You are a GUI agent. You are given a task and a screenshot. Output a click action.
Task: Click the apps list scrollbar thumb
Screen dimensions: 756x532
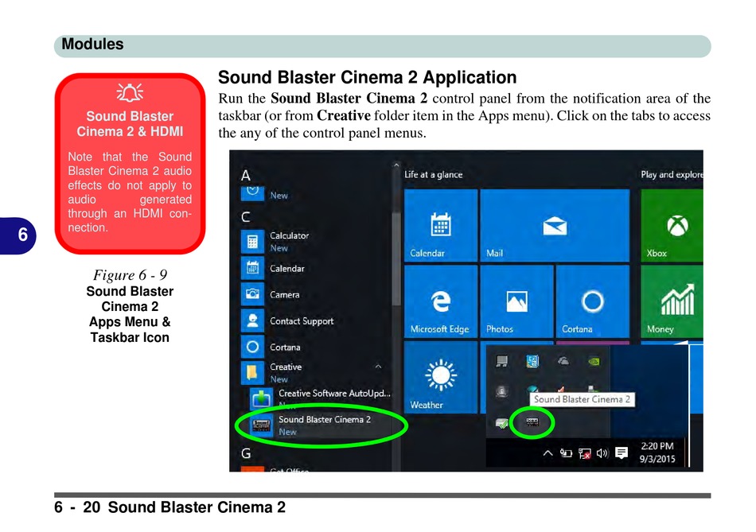point(396,258)
